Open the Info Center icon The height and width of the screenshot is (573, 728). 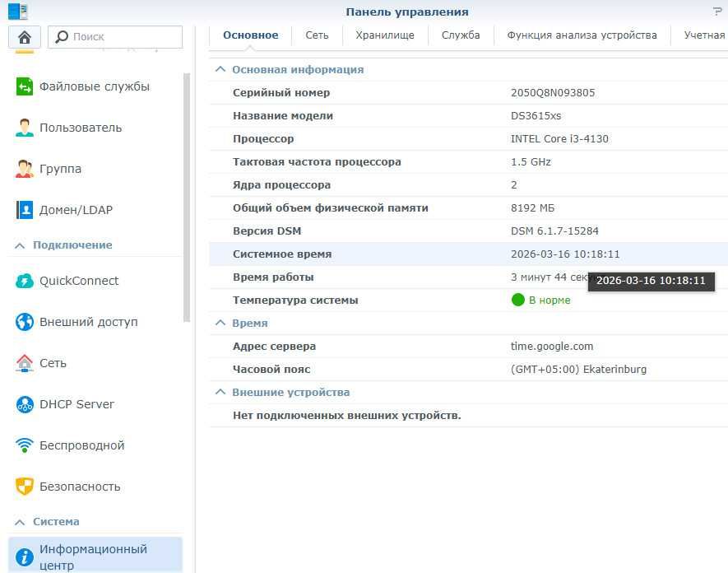click(x=25, y=557)
